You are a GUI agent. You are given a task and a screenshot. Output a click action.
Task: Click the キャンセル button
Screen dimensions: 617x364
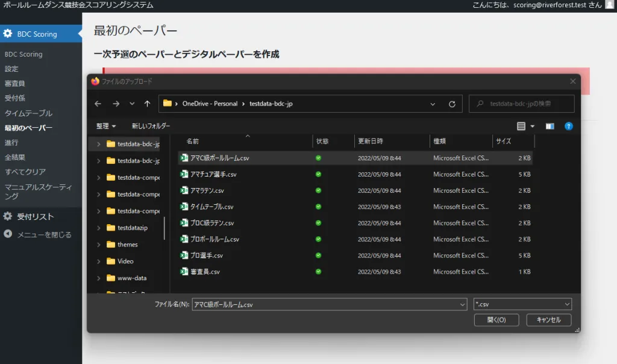[x=548, y=319]
